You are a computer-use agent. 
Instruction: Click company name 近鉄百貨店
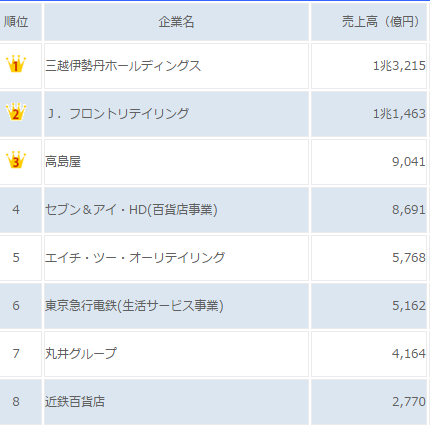(75, 401)
